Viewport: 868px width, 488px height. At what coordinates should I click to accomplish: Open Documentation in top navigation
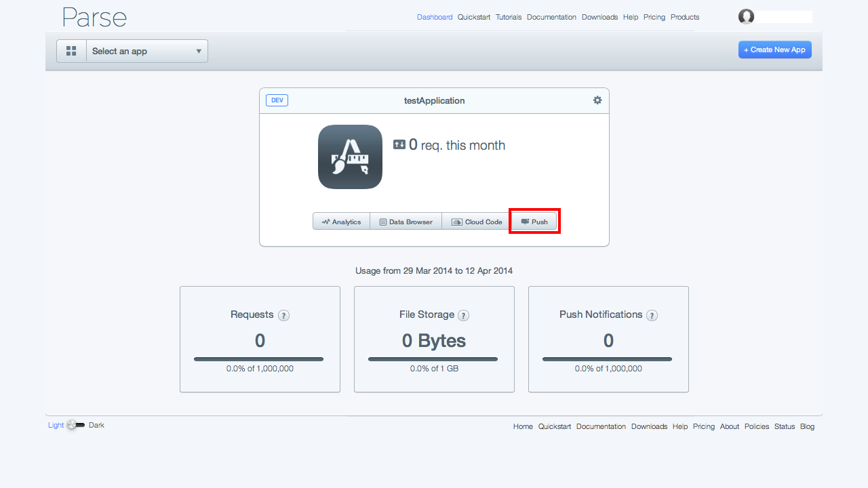point(551,17)
